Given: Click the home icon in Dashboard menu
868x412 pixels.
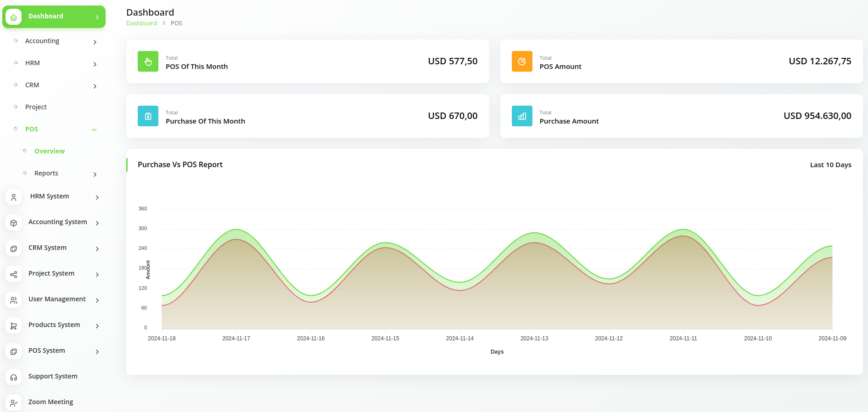Looking at the screenshot, I should 14,17.
